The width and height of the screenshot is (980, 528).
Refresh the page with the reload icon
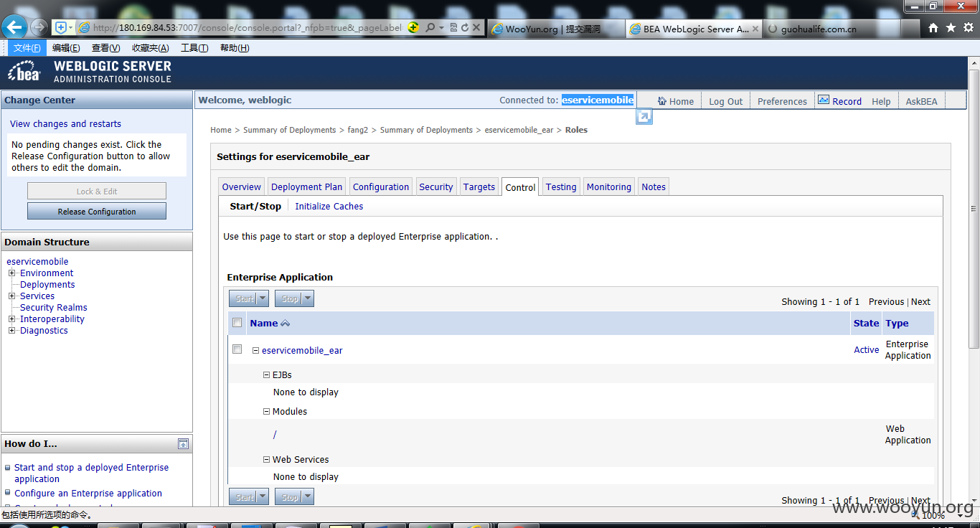point(465,27)
